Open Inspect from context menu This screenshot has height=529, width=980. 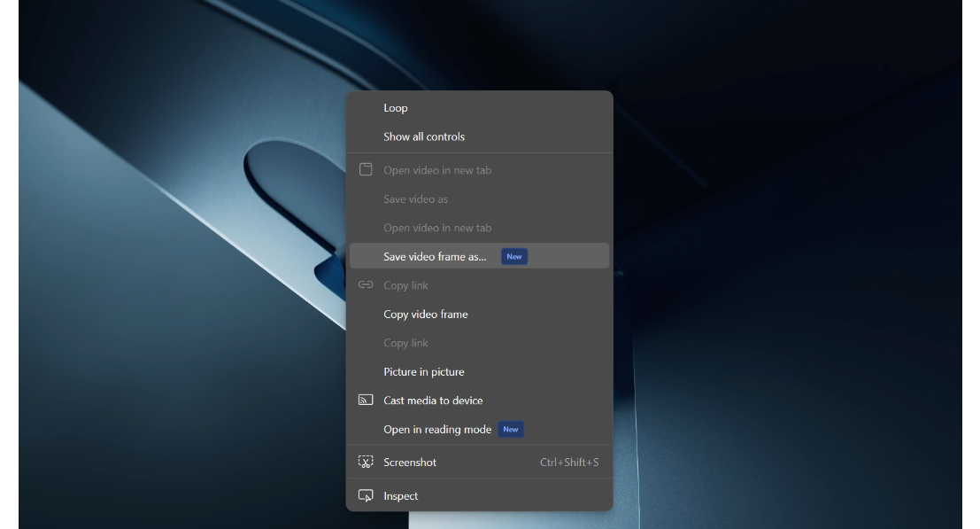[479, 496]
